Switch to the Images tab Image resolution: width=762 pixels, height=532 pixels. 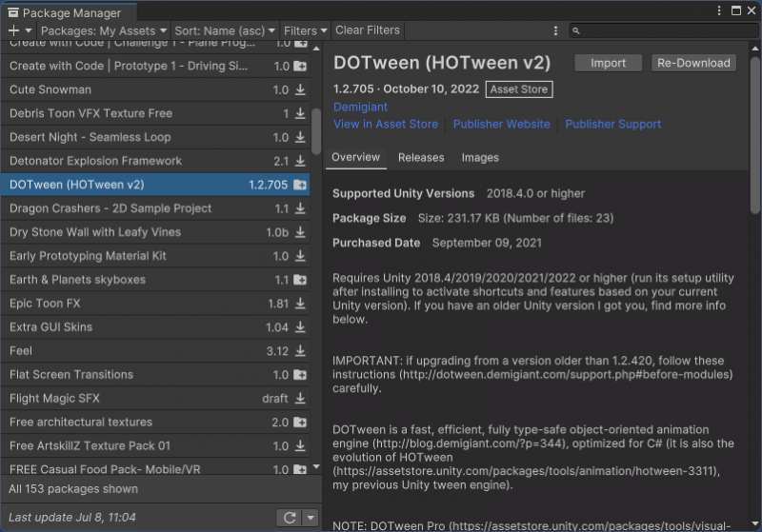tap(480, 158)
